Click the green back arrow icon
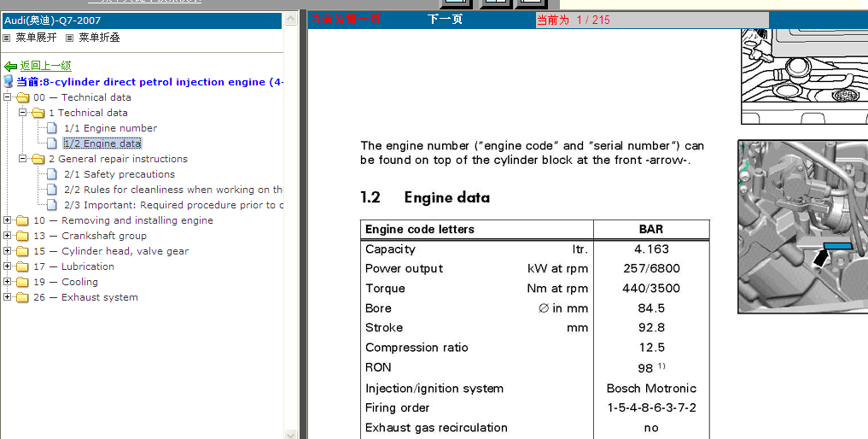868x439 pixels. (10, 66)
